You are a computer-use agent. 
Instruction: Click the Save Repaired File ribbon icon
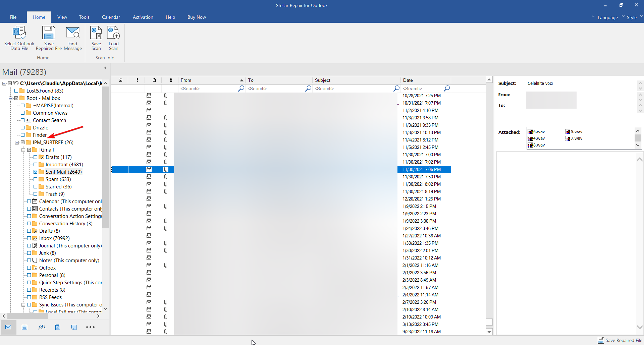(49, 38)
